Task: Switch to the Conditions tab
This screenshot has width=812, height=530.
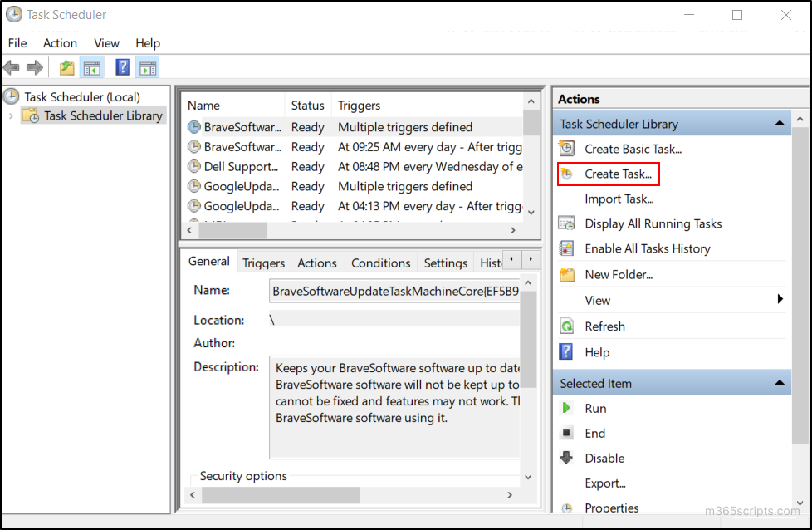Action: [x=380, y=262]
